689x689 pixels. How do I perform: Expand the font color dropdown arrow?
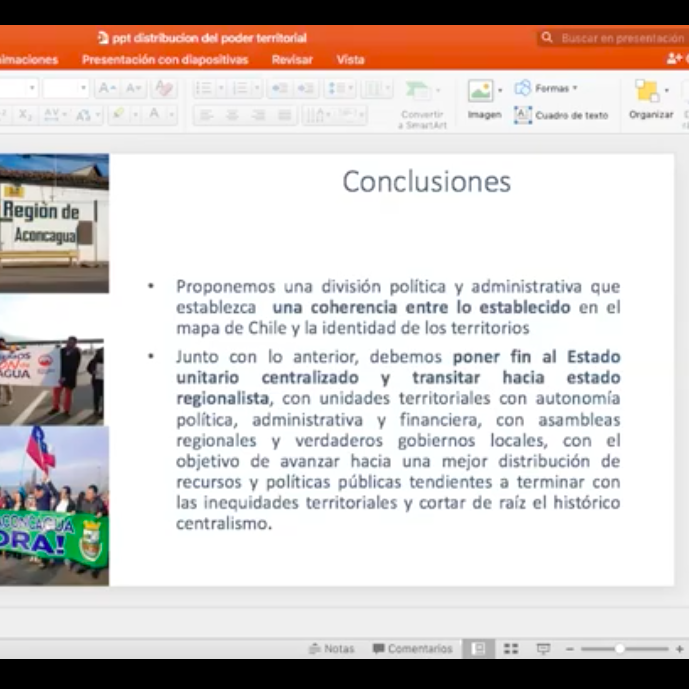click(172, 115)
